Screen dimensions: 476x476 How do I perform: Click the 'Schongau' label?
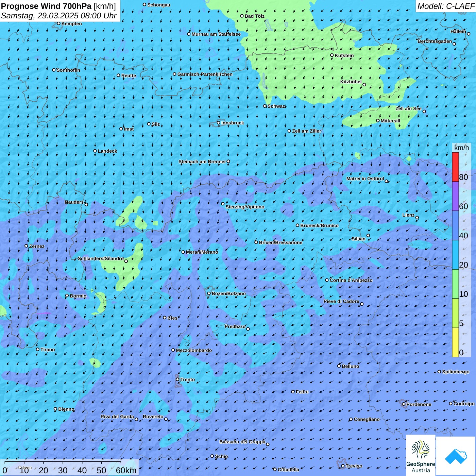159,5
